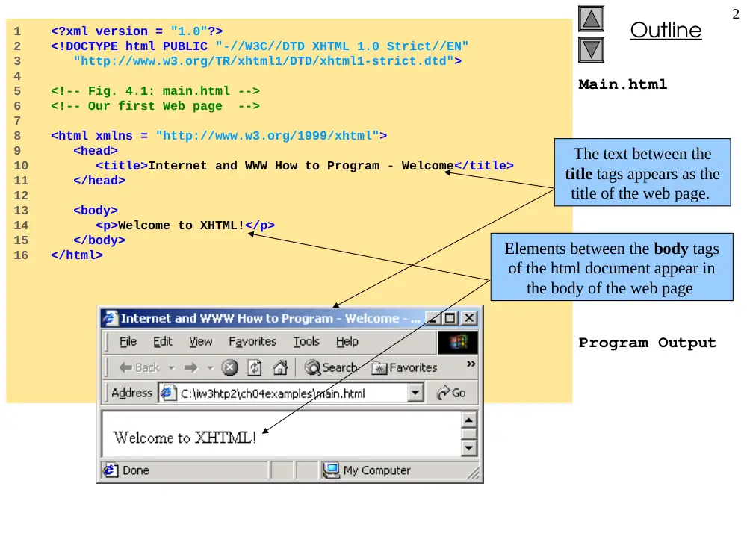Maximize the Internet Explorer window

pos(450,318)
